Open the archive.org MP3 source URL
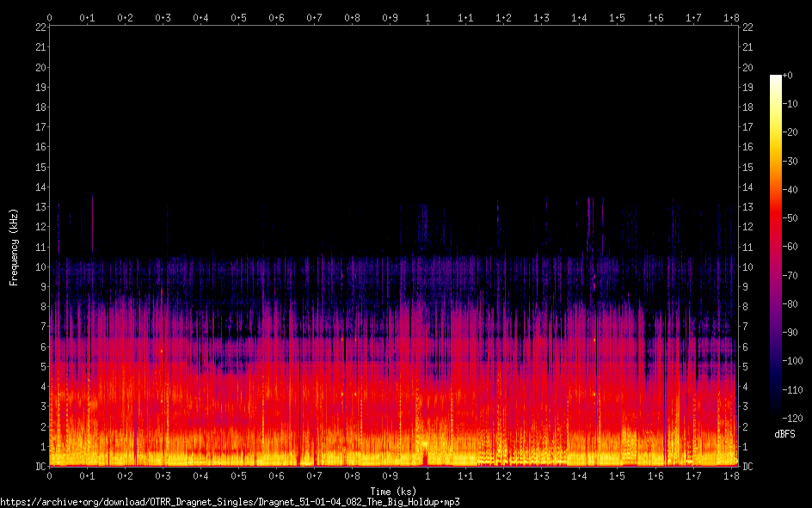 230,501
